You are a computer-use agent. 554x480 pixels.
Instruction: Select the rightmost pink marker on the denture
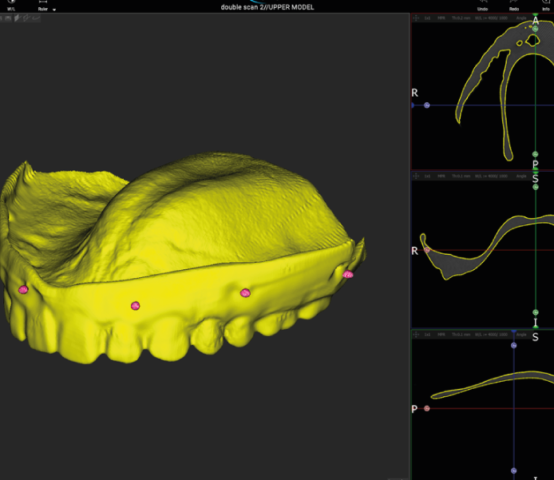(x=348, y=274)
